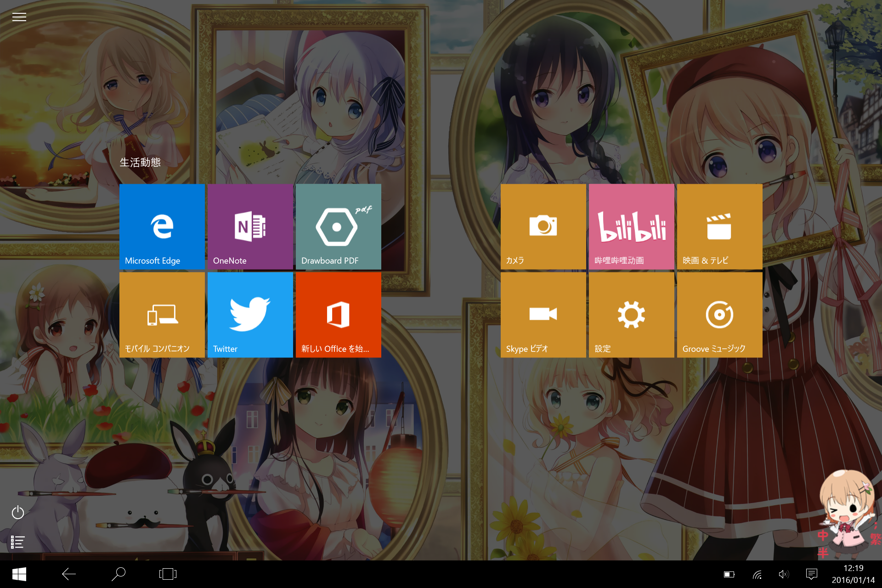Viewport: 882px width, 588px height.
Task: Open the 設定 settings tile
Action: coord(631,315)
